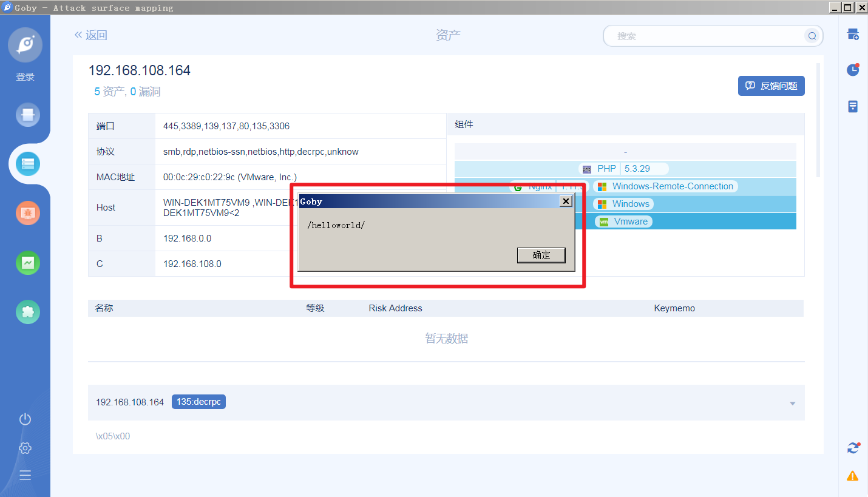Click the 0 漏洞 count link
Image resolution: width=868 pixels, height=497 pixels.
[145, 92]
